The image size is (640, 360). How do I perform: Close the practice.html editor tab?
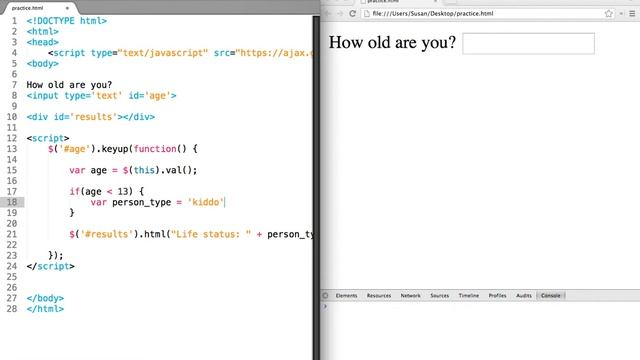pos(67,8)
